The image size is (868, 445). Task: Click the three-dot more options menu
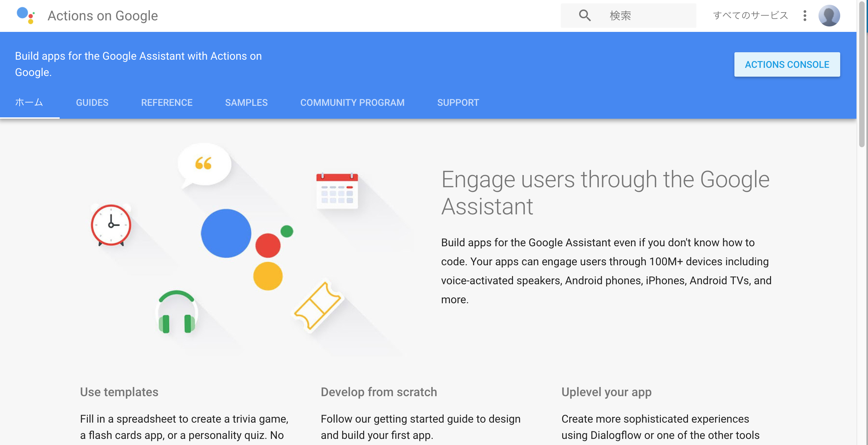[x=804, y=15]
